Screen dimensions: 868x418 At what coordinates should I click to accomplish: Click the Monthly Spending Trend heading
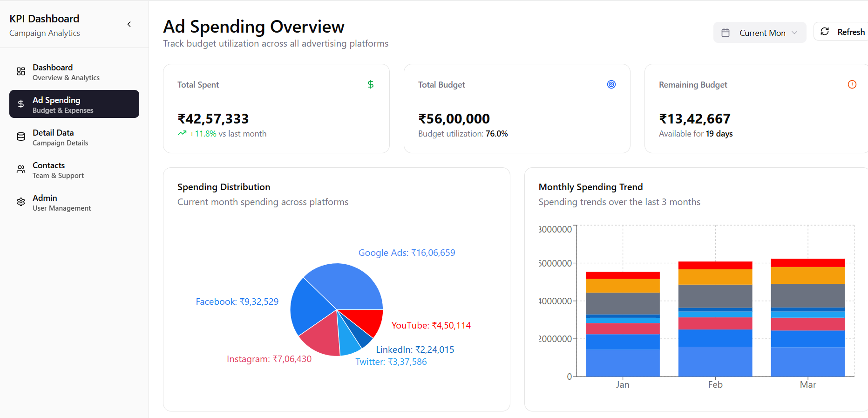[x=590, y=187]
